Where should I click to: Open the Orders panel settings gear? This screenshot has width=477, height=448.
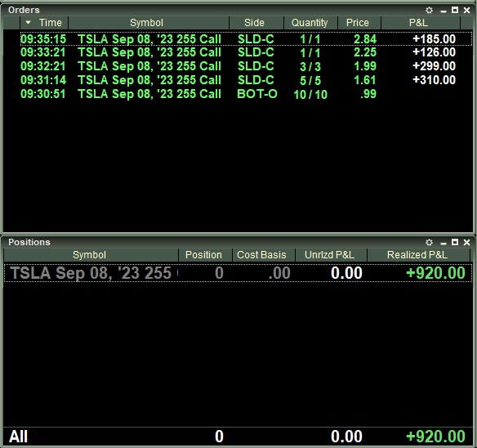429,11
